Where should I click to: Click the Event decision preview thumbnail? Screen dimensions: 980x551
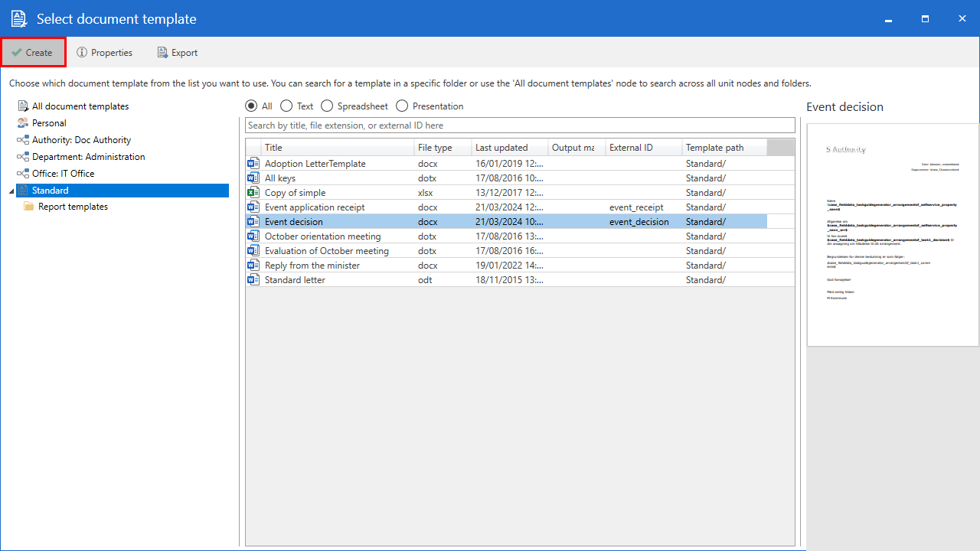[x=893, y=234]
